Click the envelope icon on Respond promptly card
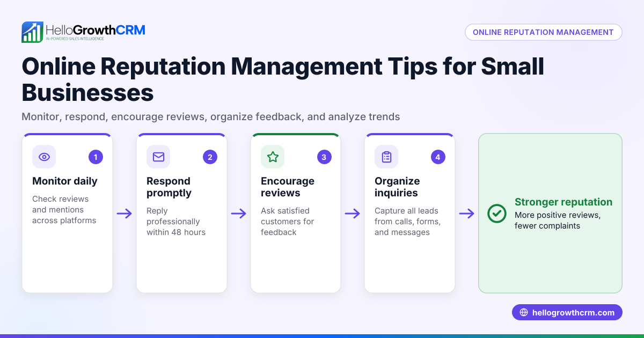644x338 pixels. pyautogui.click(x=158, y=157)
